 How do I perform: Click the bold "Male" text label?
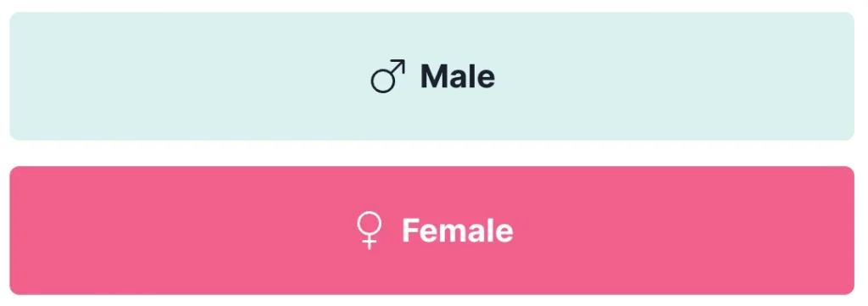pos(458,76)
